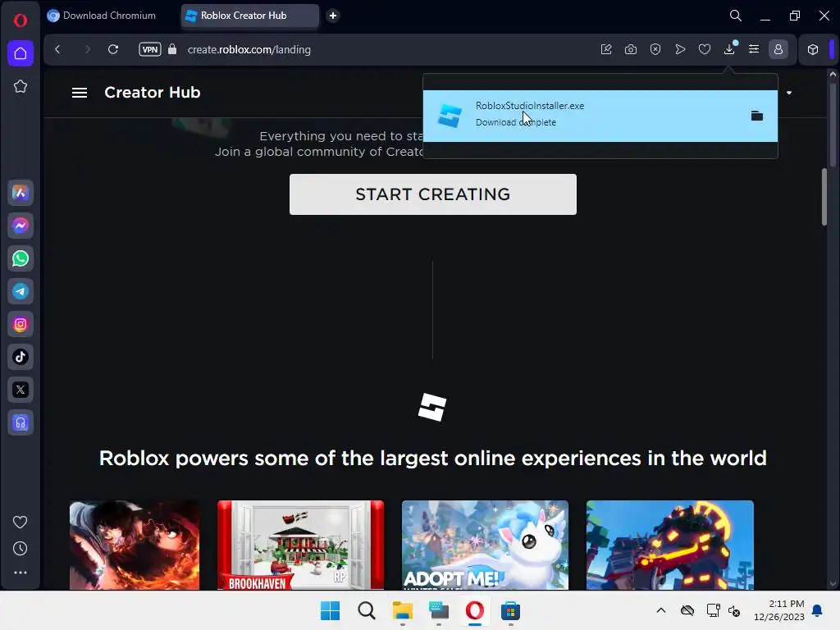This screenshot has height=630, width=840.
Task: Open WhatsApp in the sidebar
Action: [21, 258]
